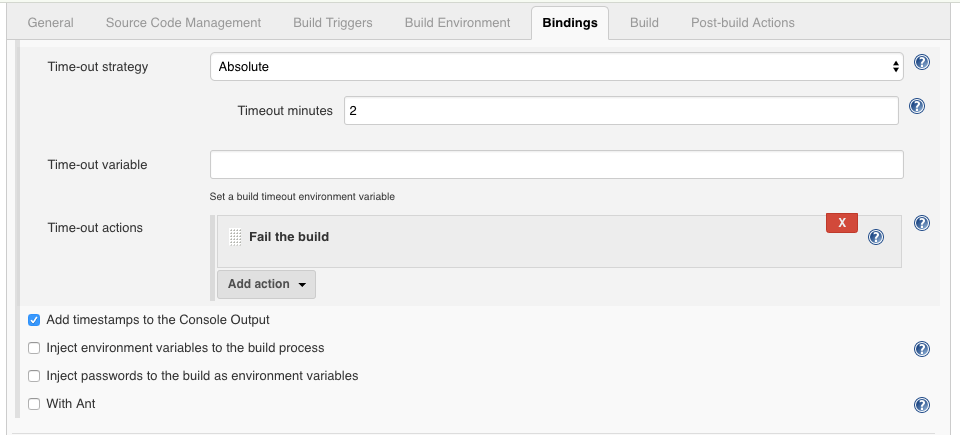Open help for Inject environment variables
Screen dimensions: 960x435
coord(921,349)
